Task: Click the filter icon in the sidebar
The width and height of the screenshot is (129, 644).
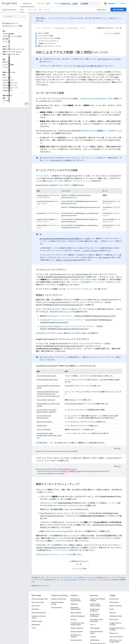Action: coord(4,17)
